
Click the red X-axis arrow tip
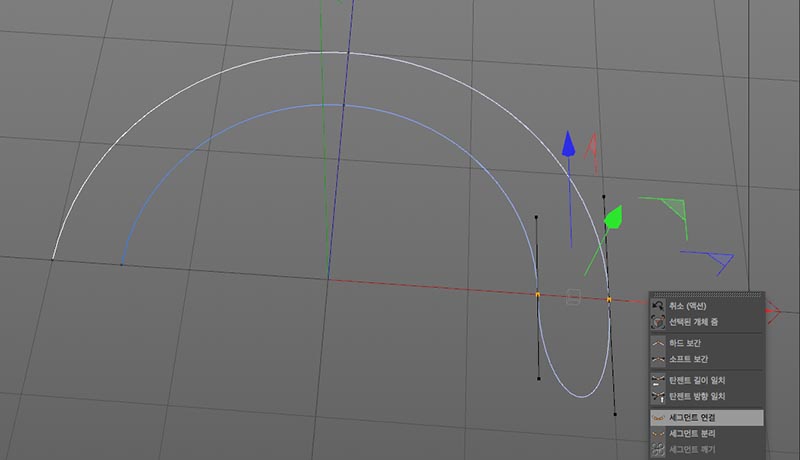click(772, 311)
